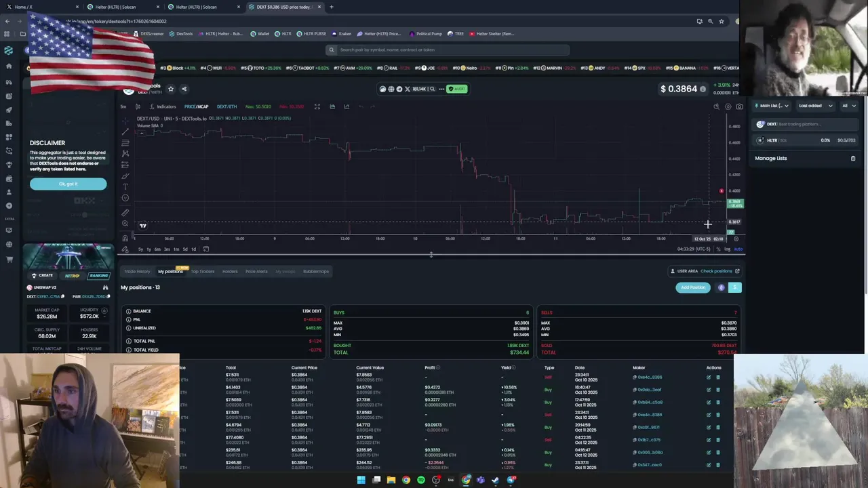Image resolution: width=868 pixels, height=488 pixels.
Task: Open Windows Start menu
Action: point(361,480)
